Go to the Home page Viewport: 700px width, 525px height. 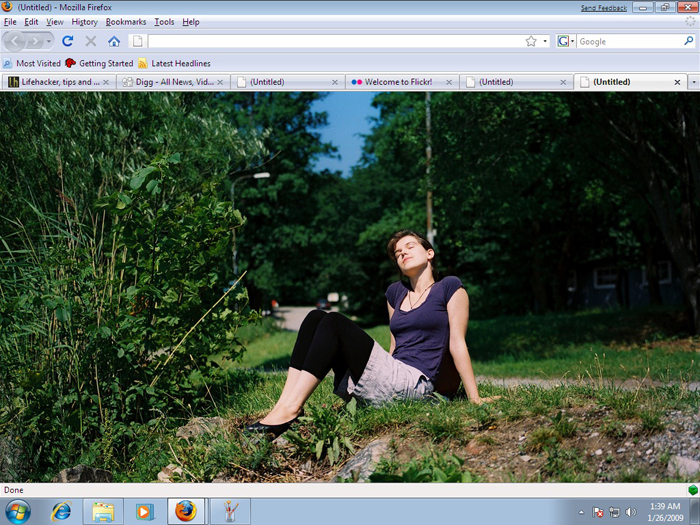[114, 42]
